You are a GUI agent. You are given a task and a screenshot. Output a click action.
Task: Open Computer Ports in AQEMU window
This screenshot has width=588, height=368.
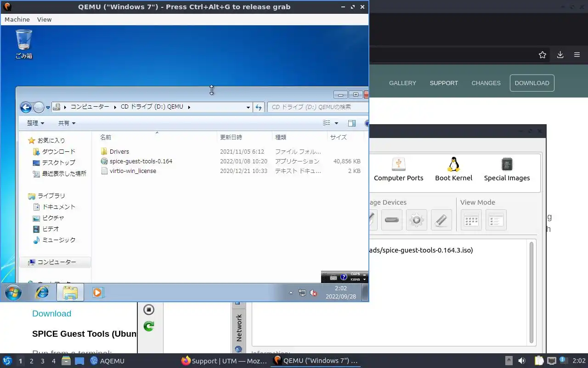click(x=398, y=170)
